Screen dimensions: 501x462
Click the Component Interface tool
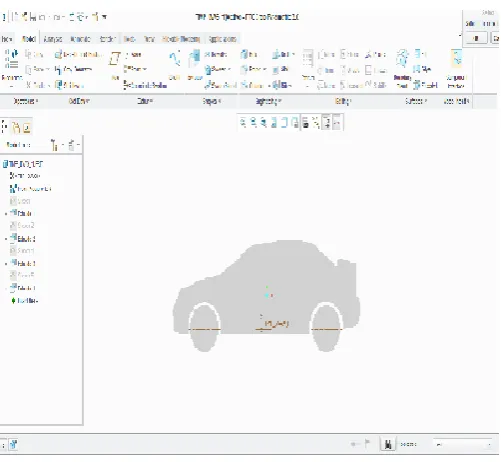click(456, 68)
